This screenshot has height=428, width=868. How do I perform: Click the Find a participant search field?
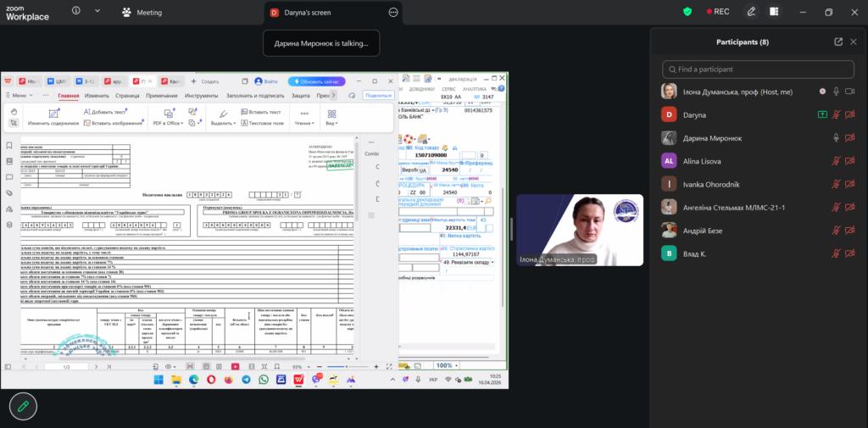pos(756,69)
